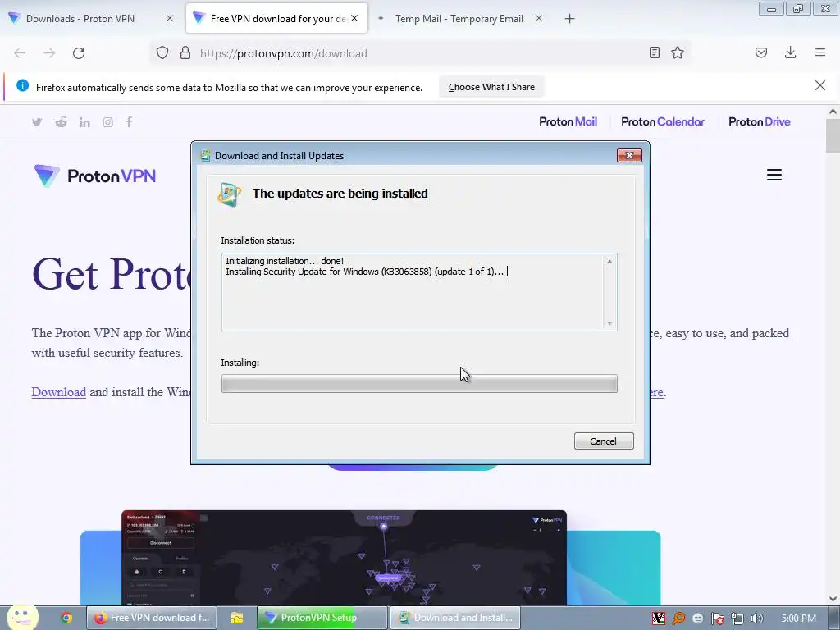Close the Free VPN download tab
The height and width of the screenshot is (630, 840).
(354, 19)
